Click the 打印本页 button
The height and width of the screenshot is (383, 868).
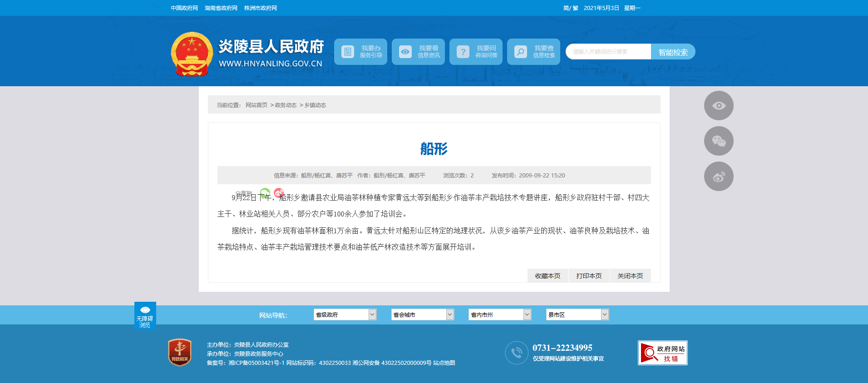[x=589, y=276]
